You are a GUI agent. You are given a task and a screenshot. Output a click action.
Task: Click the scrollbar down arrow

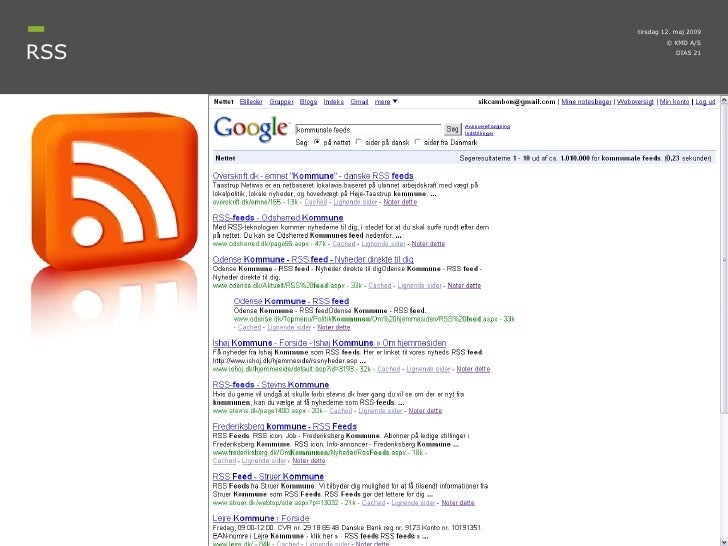tap(724, 541)
